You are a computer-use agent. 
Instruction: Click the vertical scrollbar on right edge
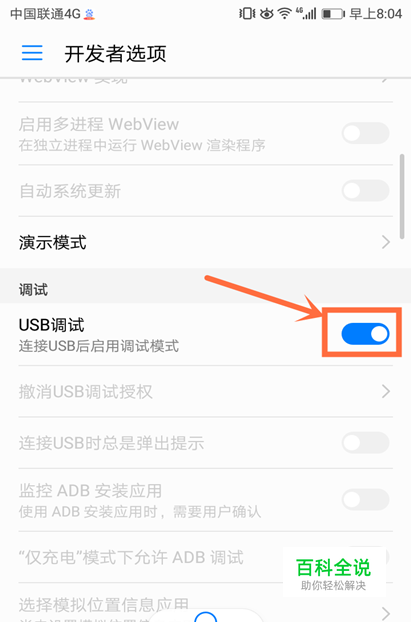tap(402, 196)
